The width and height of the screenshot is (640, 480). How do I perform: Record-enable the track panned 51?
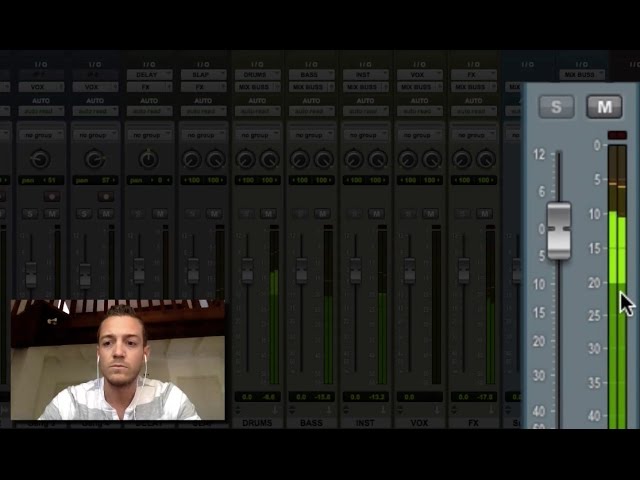pos(52,197)
